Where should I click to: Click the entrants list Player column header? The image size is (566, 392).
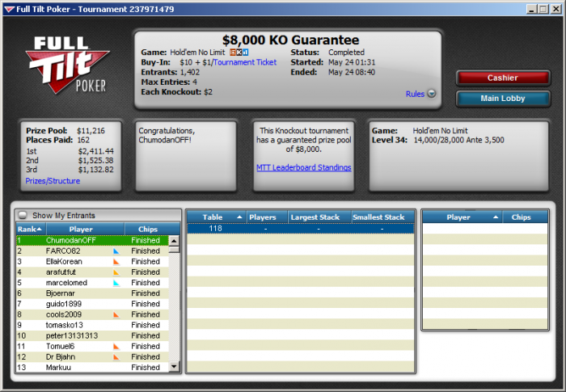[x=85, y=229]
